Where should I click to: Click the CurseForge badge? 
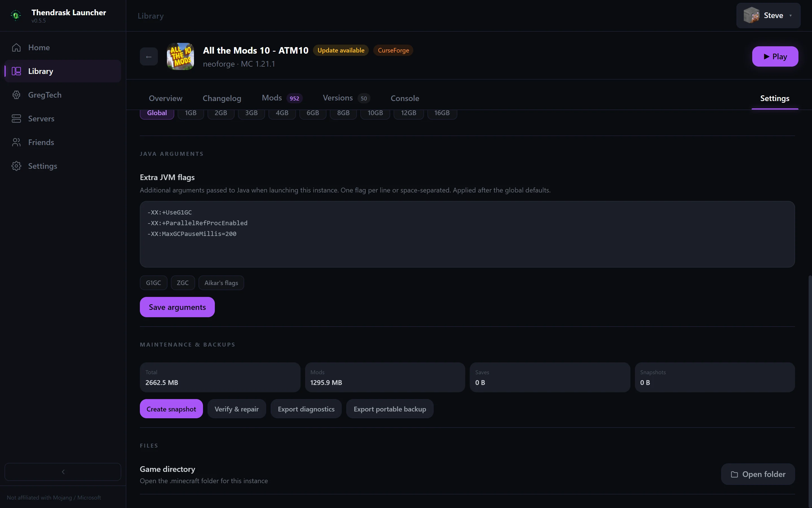coord(393,51)
